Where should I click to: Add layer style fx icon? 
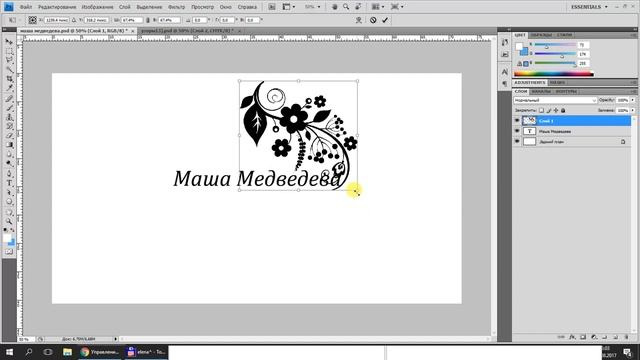(x=572, y=337)
